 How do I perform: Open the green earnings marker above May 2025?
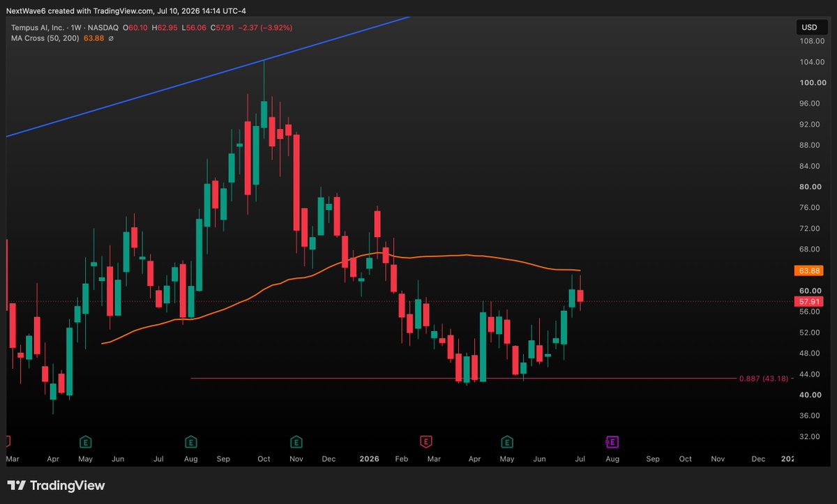[x=85, y=441]
